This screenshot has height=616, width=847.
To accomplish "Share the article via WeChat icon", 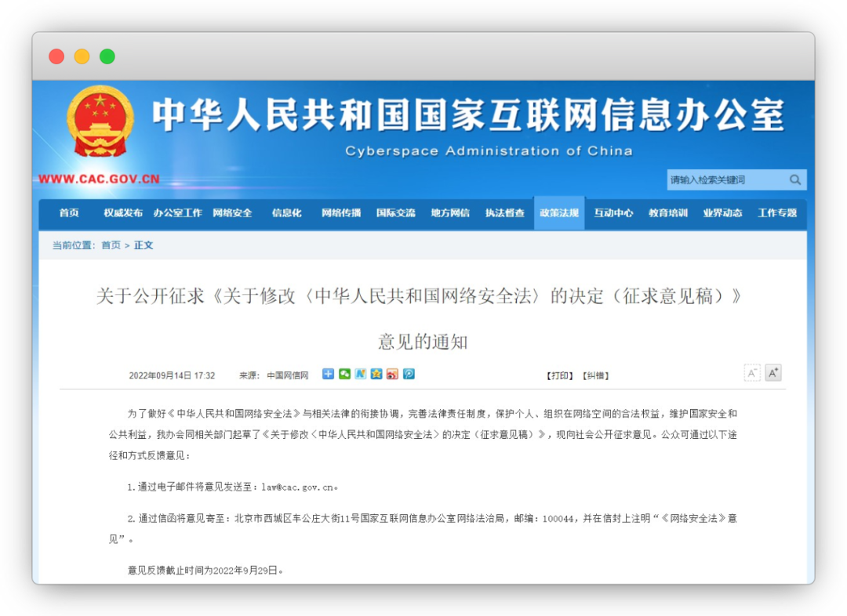I will pyautogui.click(x=344, y=374).
